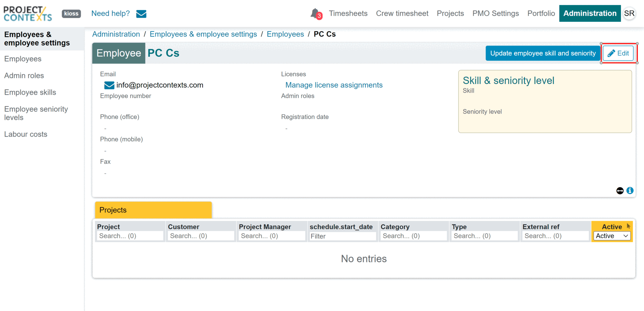Open the SR user avatar menu
This screenshot has width=644, height=311.
point(629,13)
